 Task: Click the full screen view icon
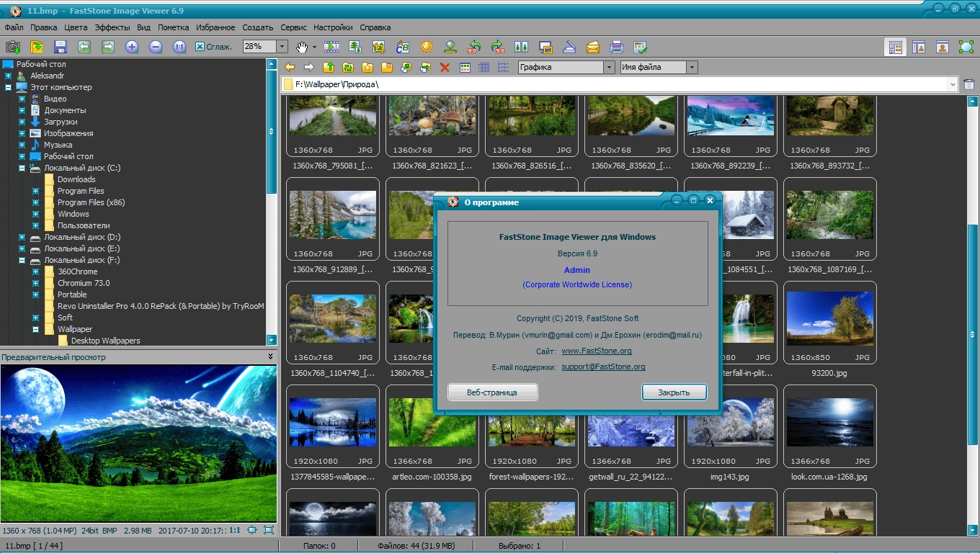pos(966,47)
